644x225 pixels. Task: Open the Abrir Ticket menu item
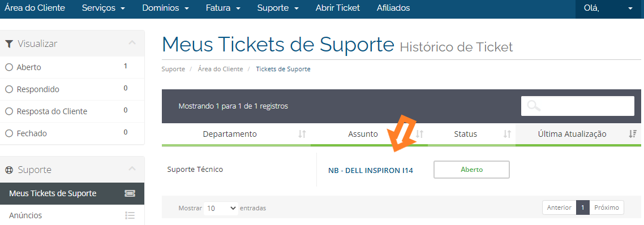[338, 8]
